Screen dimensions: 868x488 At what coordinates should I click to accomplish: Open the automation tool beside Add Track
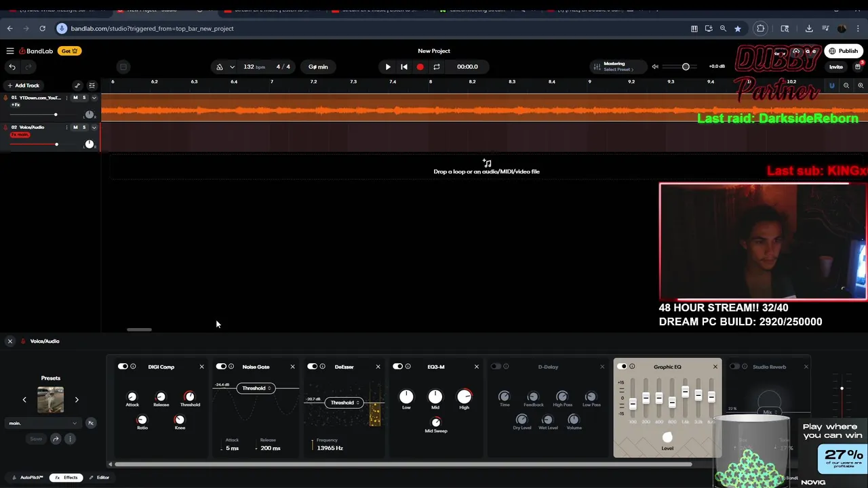(77, 85)
